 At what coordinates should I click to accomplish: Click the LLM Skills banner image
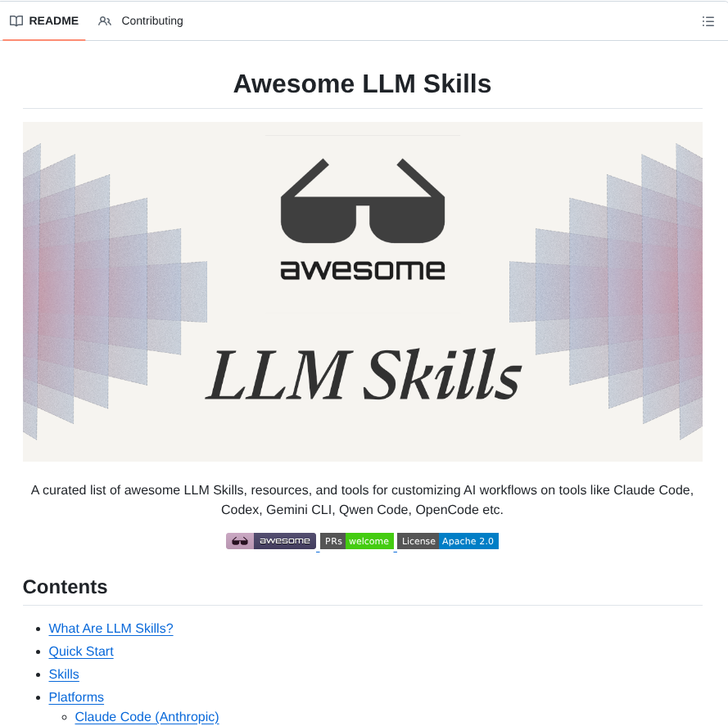pos(363,291)
